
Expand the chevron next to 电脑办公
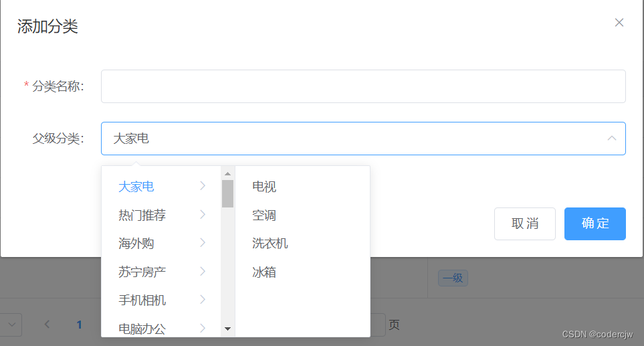coord(203,328)
